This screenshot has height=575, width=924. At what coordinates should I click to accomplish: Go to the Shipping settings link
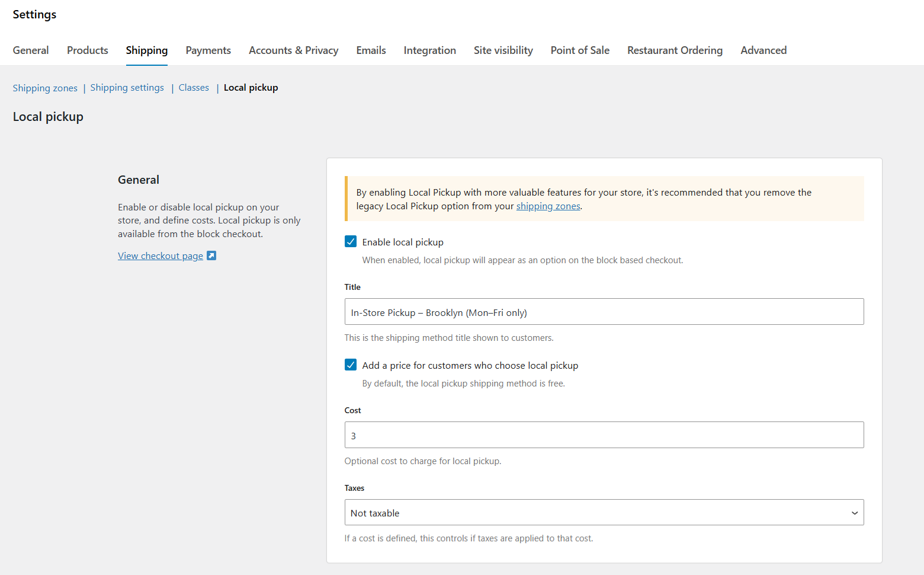(127, 88)
